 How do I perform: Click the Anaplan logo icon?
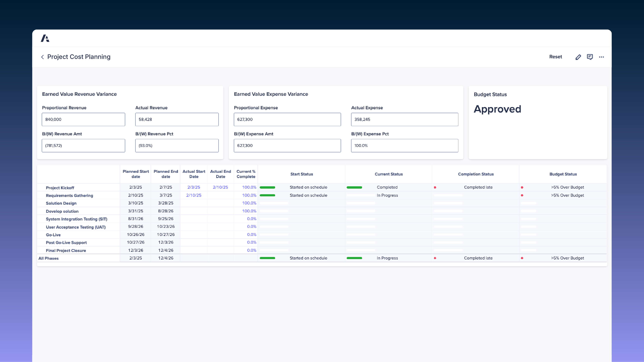click(45, 38)
